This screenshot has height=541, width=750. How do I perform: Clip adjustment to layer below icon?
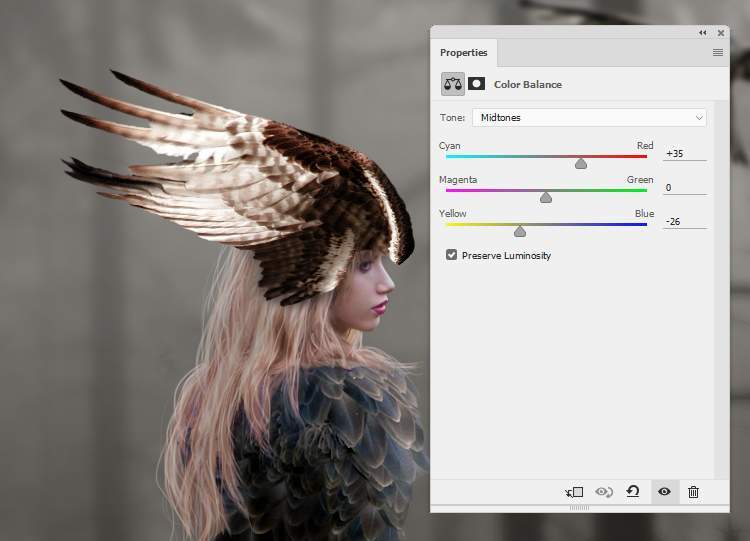point(574,492)
